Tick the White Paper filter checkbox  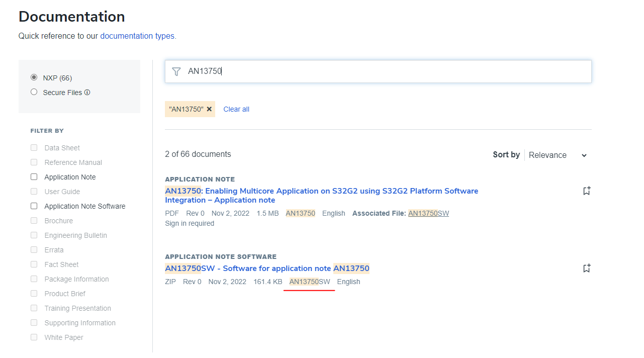[x=34, y=337]
